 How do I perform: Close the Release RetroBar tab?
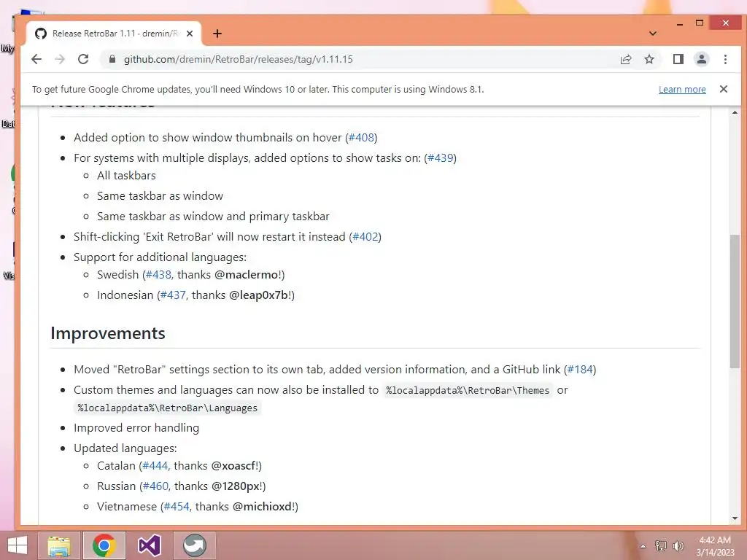(x=190, y=34)
